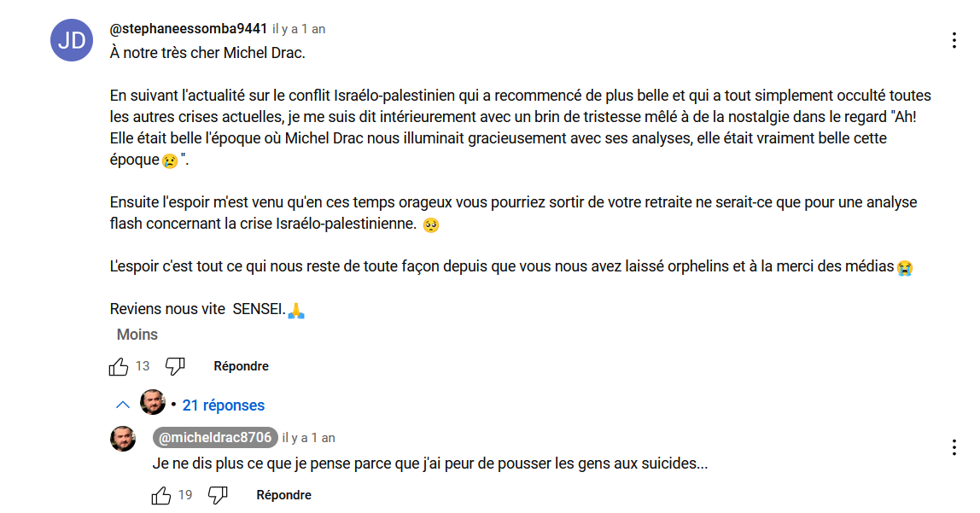This screenshot has height=513, width=980.
Task: Collapse replies with the up chevron
Action: (x=123, y=405)
